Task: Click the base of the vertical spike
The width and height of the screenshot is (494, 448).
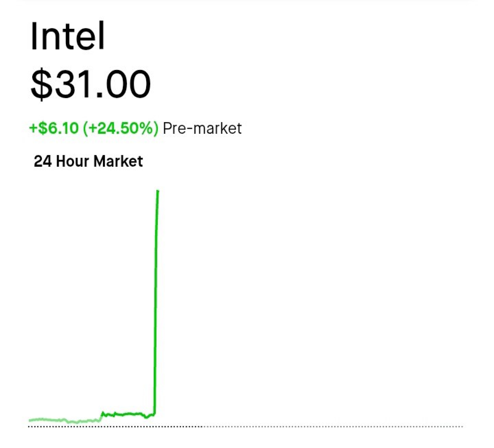Action: [154, 414]
